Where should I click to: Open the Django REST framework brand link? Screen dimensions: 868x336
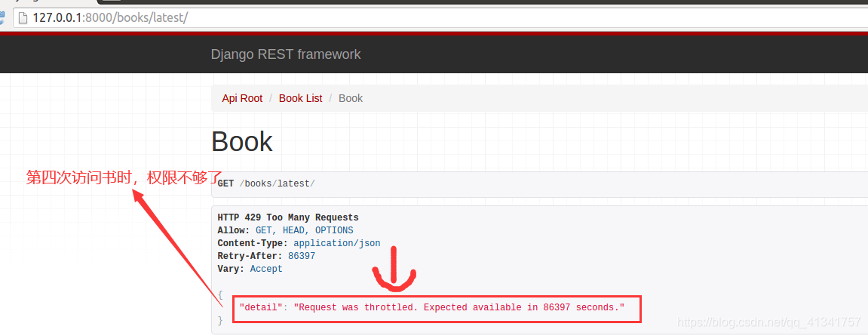coord(286,54)
